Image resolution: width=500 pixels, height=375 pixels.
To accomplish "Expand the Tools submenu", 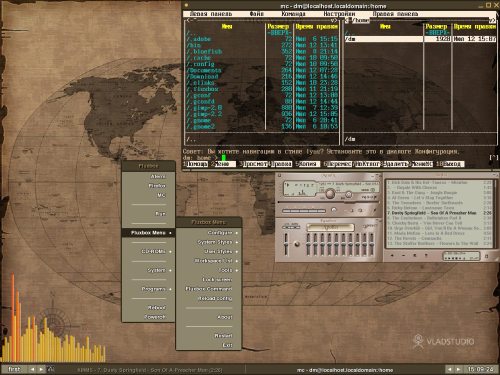I will point(208,270).
